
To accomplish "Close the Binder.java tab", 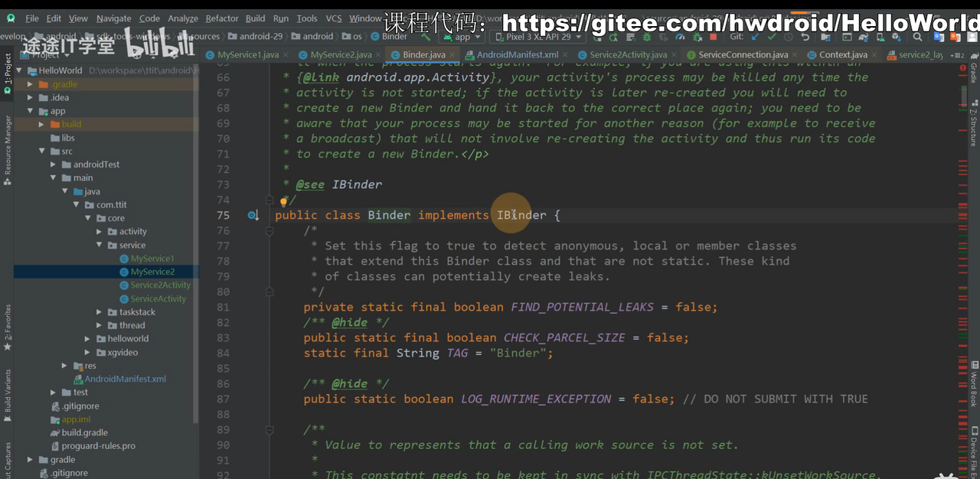I will (x=452, y=55).
